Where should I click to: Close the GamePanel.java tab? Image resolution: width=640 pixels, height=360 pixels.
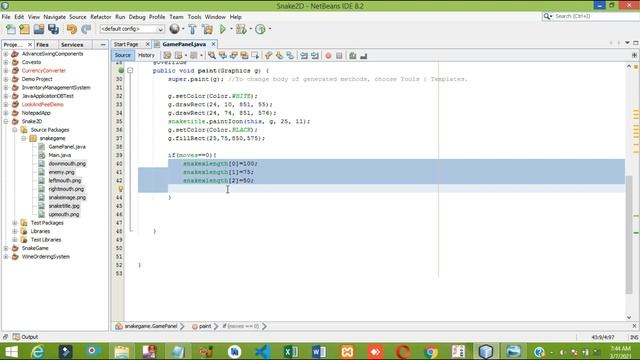pyautogui.click(x=213, y=44)
